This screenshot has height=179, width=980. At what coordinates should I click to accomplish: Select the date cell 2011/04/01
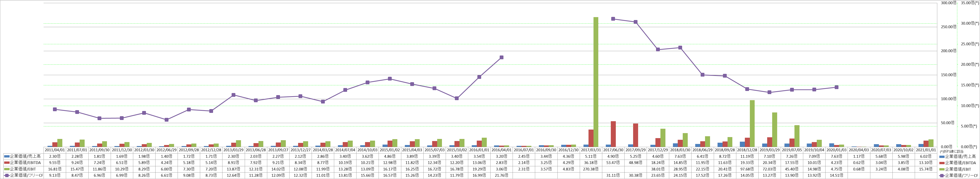[55, 150]
